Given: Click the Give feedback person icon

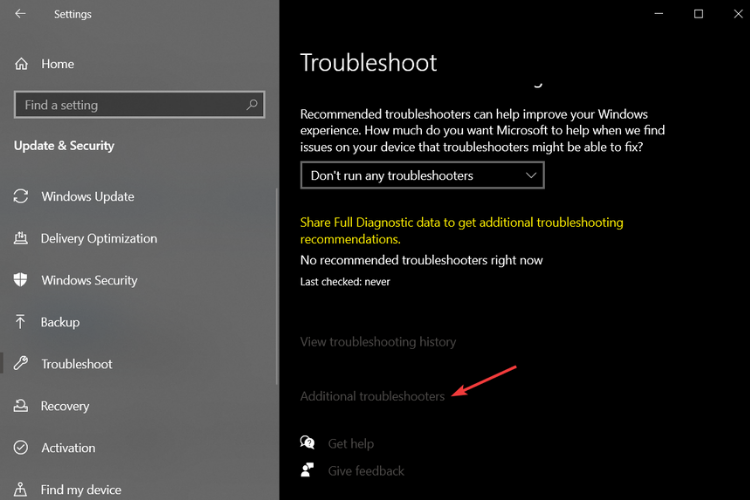Looking at the screenshot, I should click(x=308, y=470).
